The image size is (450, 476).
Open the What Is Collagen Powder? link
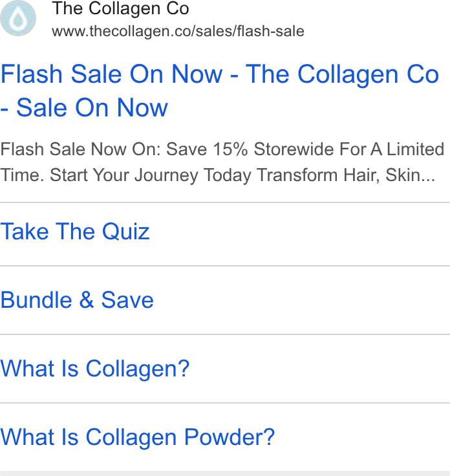138,437
